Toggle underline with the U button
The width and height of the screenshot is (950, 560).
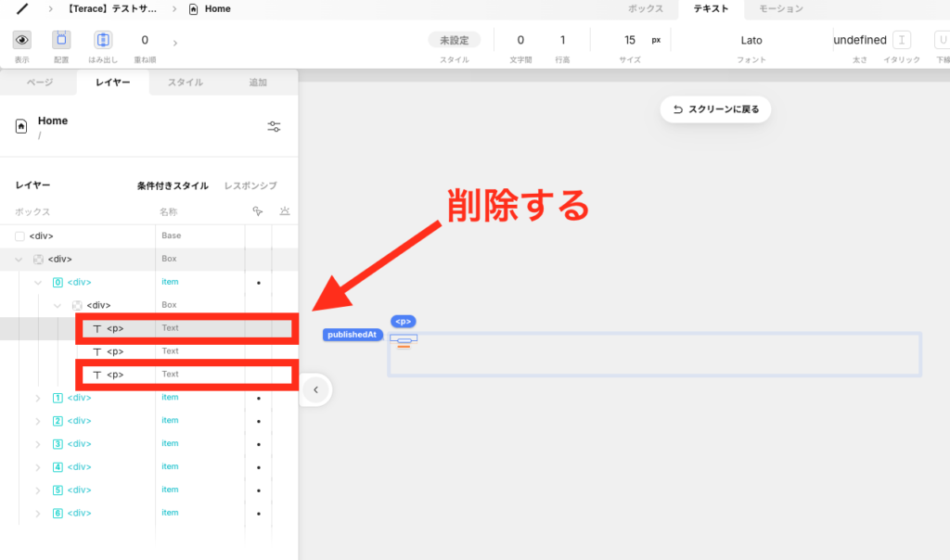coord(941,40)
